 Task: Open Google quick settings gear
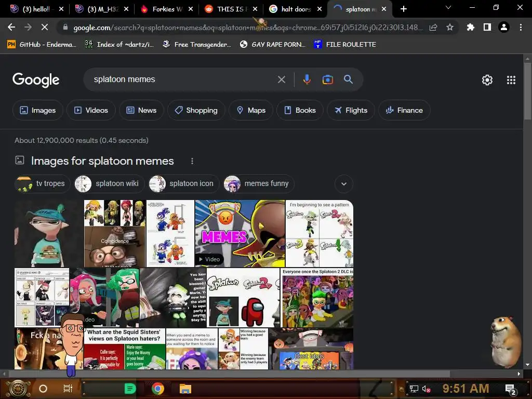tap(487, 79)
